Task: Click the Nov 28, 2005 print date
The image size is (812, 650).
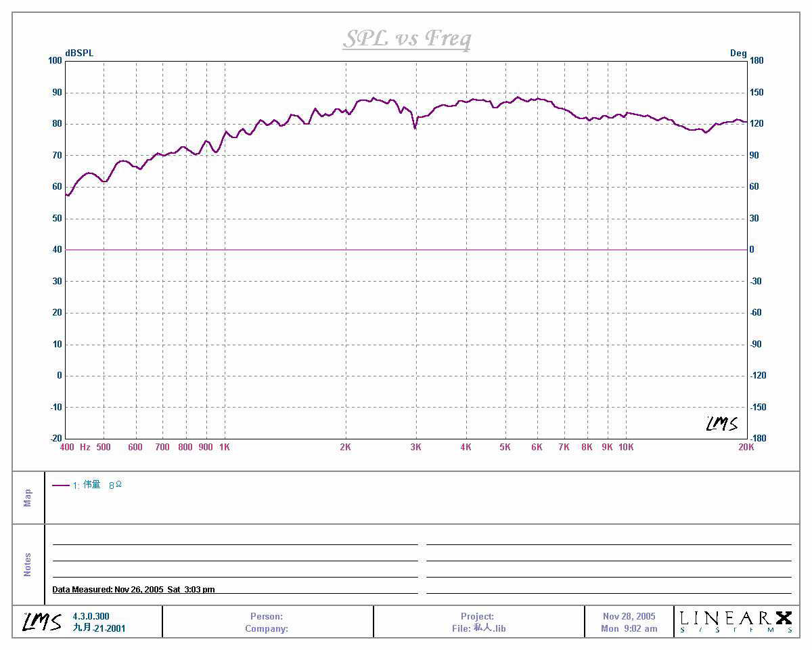Action: [x=629, y=616]
